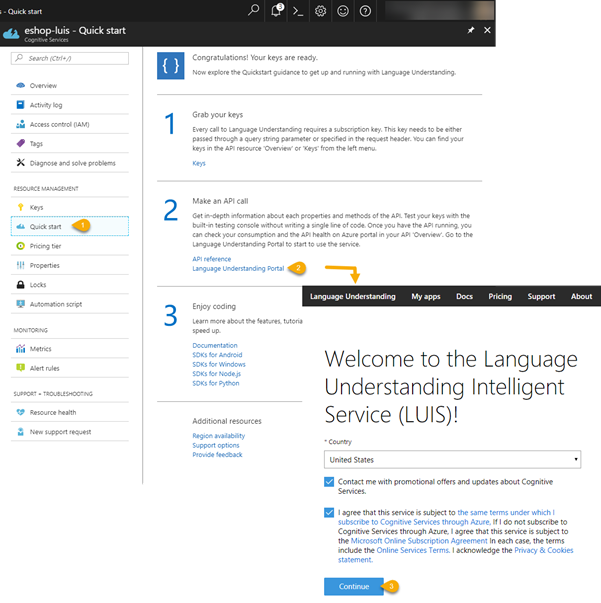The width and height of the screenshot is (601, 603).
Task: Launch Cloud Shell from top bar
Action: [x=298, y=11]
